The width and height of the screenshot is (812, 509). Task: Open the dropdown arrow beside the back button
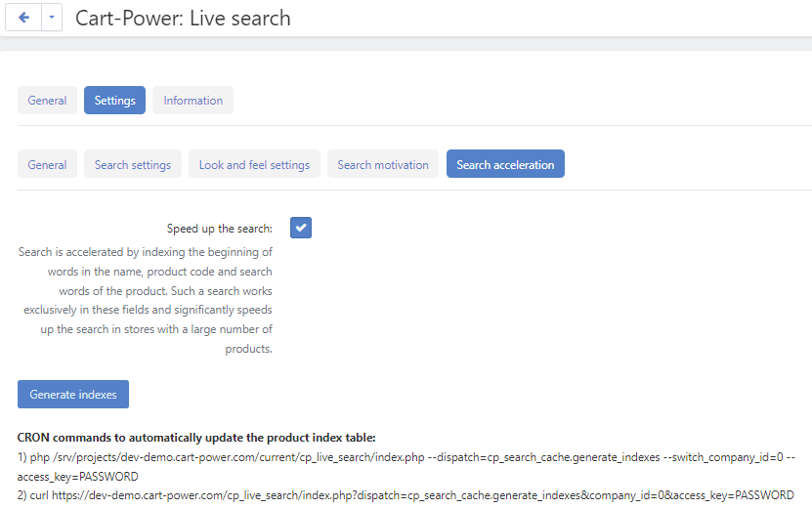click(x=52, y=18)
